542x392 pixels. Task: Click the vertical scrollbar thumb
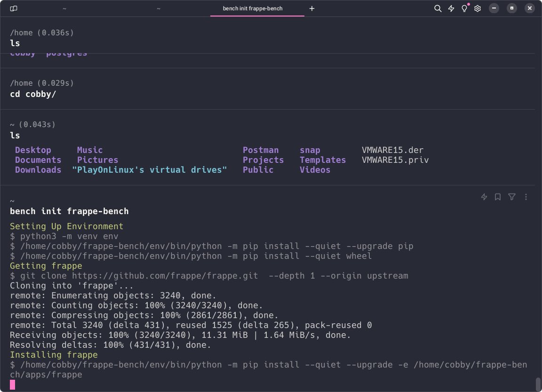coord(538,384)
